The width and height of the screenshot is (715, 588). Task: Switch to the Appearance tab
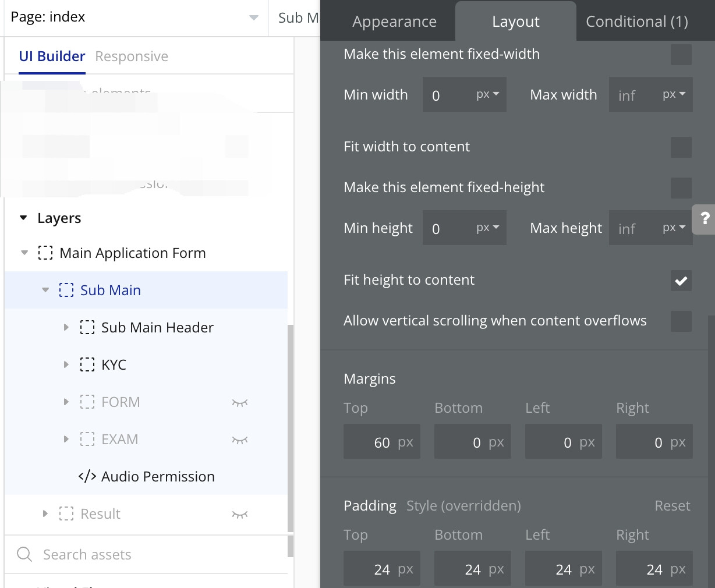tap(394, 22)
